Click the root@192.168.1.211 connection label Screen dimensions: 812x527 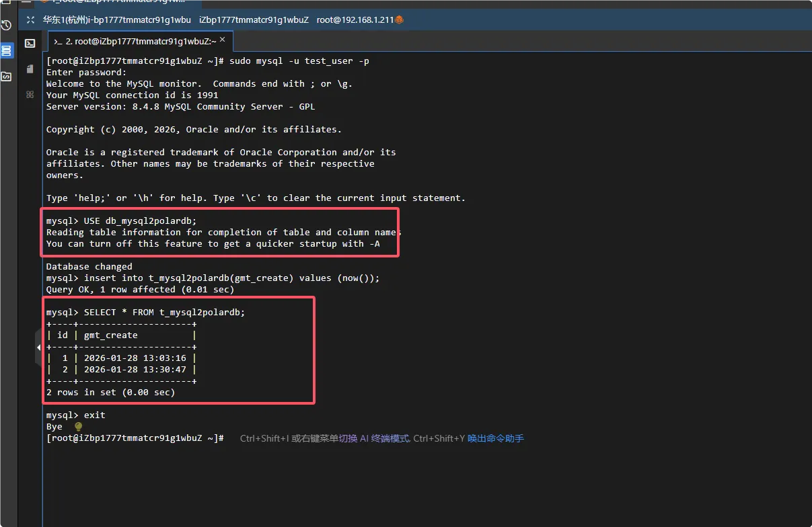[355, 20]
